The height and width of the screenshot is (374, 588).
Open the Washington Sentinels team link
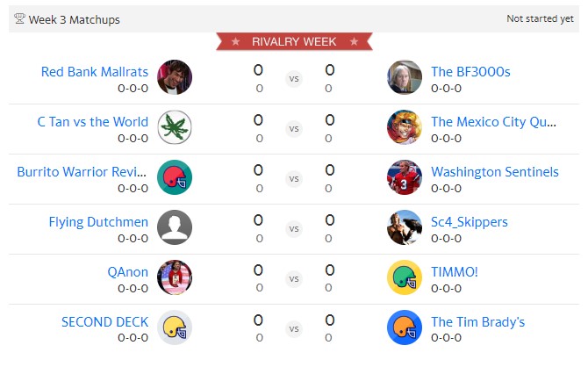(494, 172)
